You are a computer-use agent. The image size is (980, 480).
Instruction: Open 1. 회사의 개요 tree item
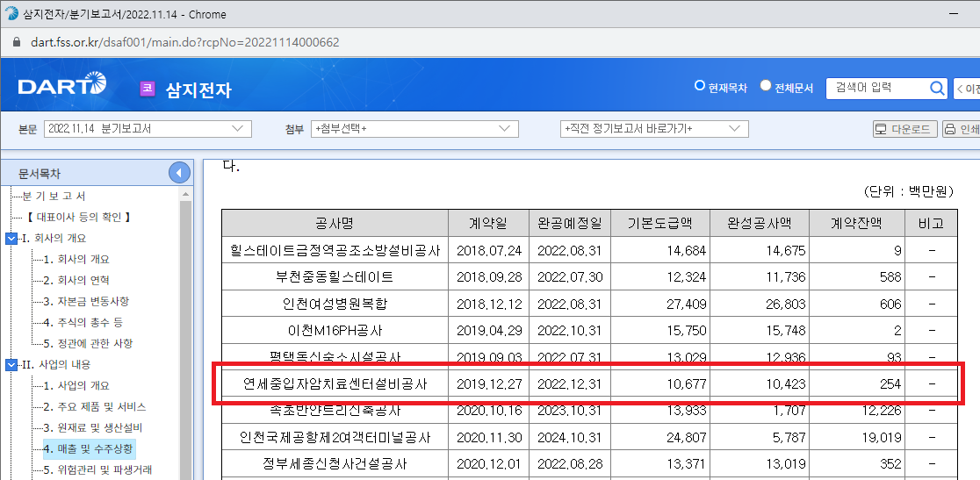coord(77,260)
